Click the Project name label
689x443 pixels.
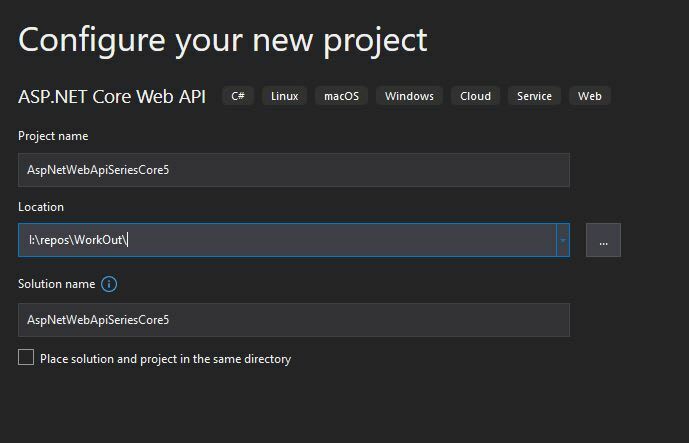53,136
